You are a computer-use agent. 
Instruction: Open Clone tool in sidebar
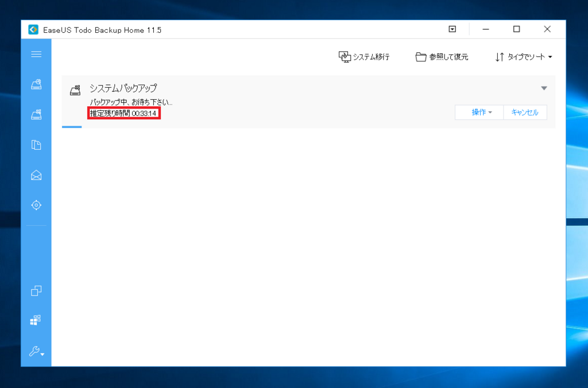tap(36, 290)
